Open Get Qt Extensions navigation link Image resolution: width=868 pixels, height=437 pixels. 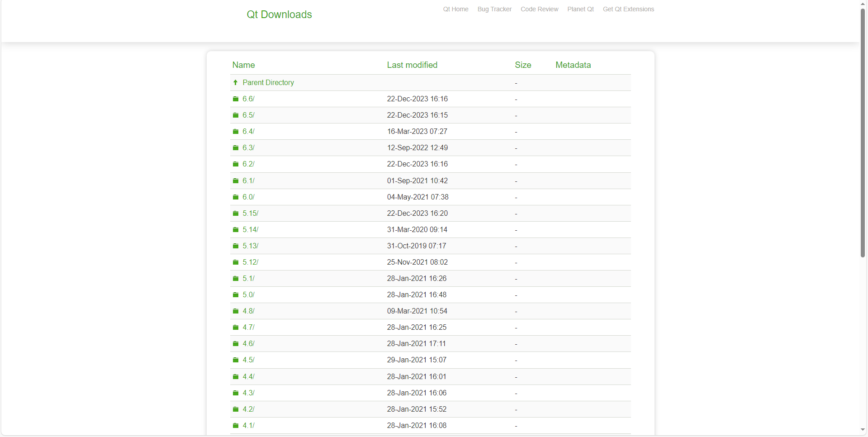pos(628,9)
